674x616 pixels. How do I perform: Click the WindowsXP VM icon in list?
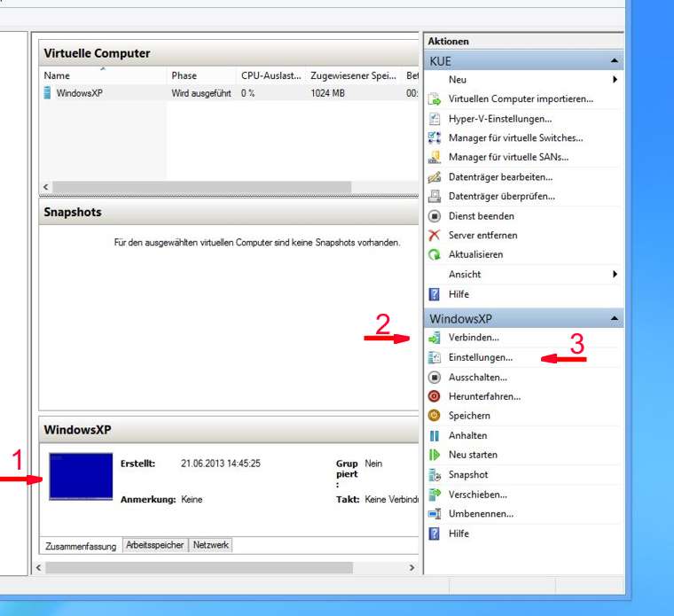coord(47,93)
